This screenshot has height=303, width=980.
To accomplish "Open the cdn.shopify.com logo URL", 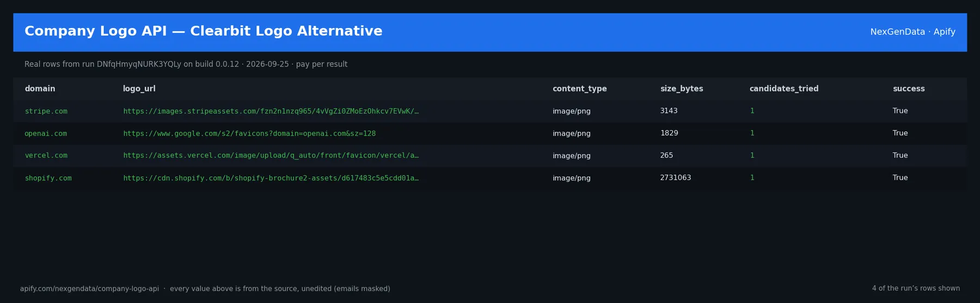I will [x=271, y=178].
